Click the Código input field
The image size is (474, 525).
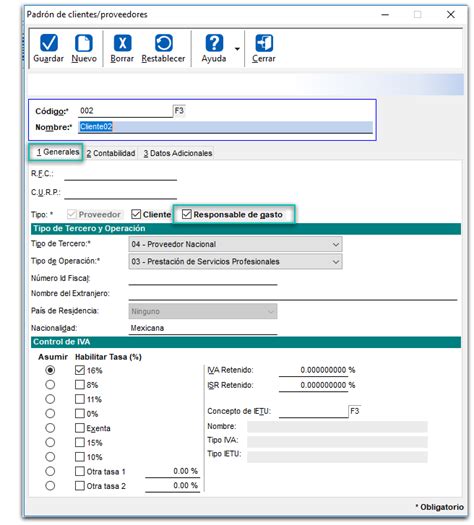pos(126,111)
